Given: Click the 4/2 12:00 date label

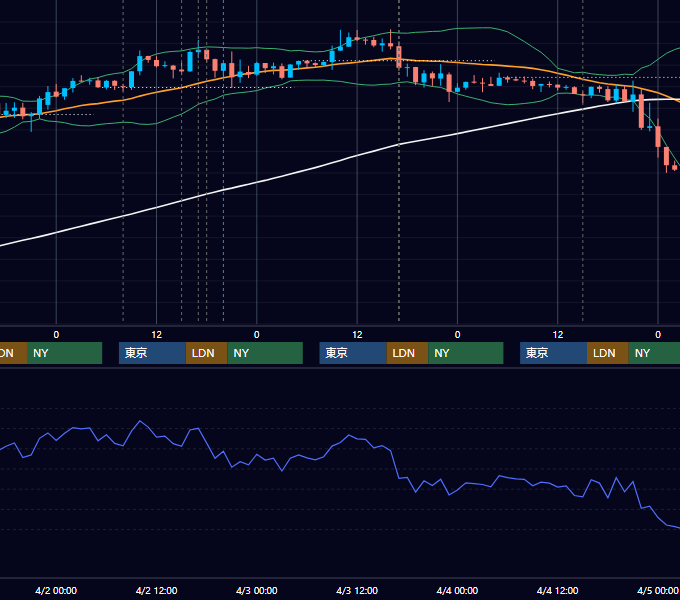Looking at the screenshot, I should click(157, 590).
